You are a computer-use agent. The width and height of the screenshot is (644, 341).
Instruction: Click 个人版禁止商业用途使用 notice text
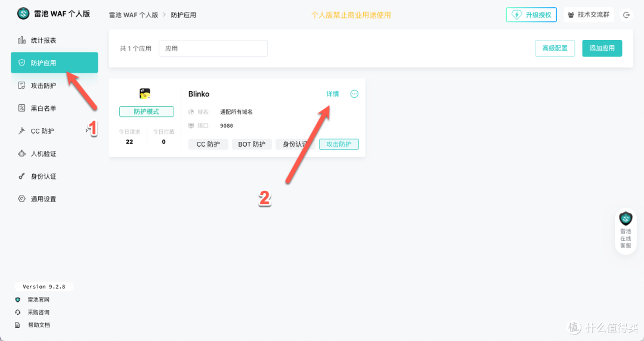point(351,15)
